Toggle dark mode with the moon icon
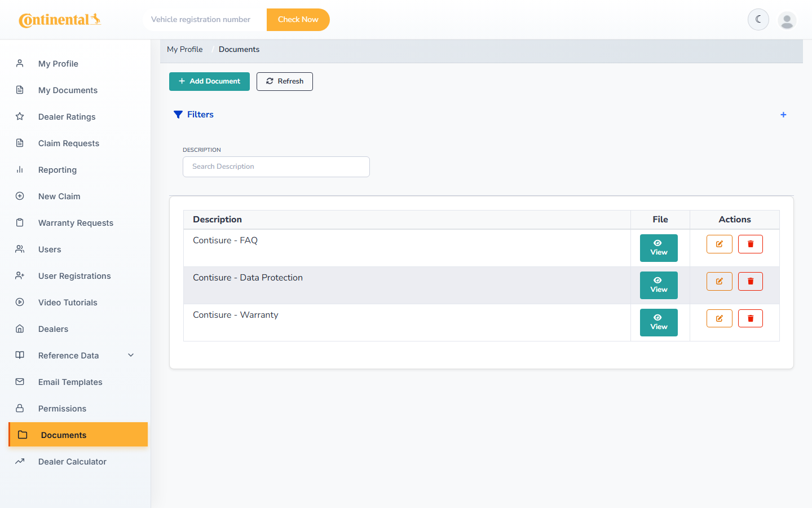This screenshot has width=812, height=508. pyautogui.click(x=758, y=20)
